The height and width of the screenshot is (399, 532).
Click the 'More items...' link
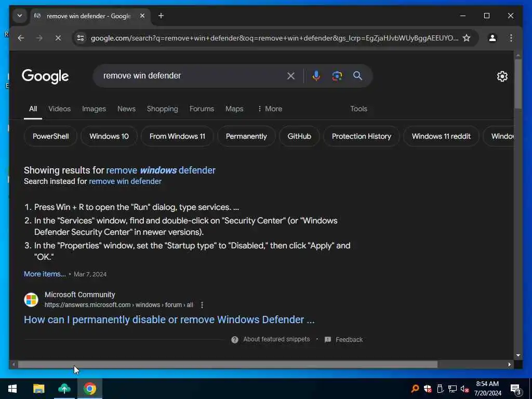click(45, 274)
